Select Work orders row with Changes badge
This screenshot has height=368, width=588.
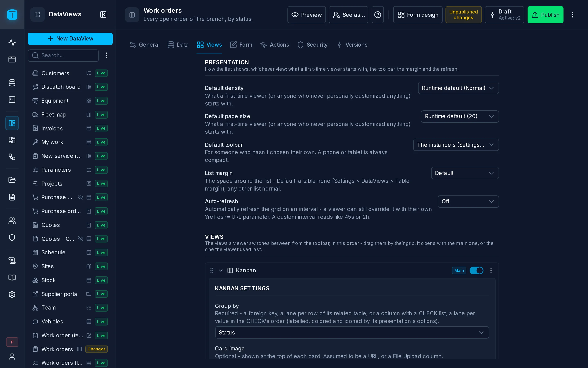pos(70,349)
